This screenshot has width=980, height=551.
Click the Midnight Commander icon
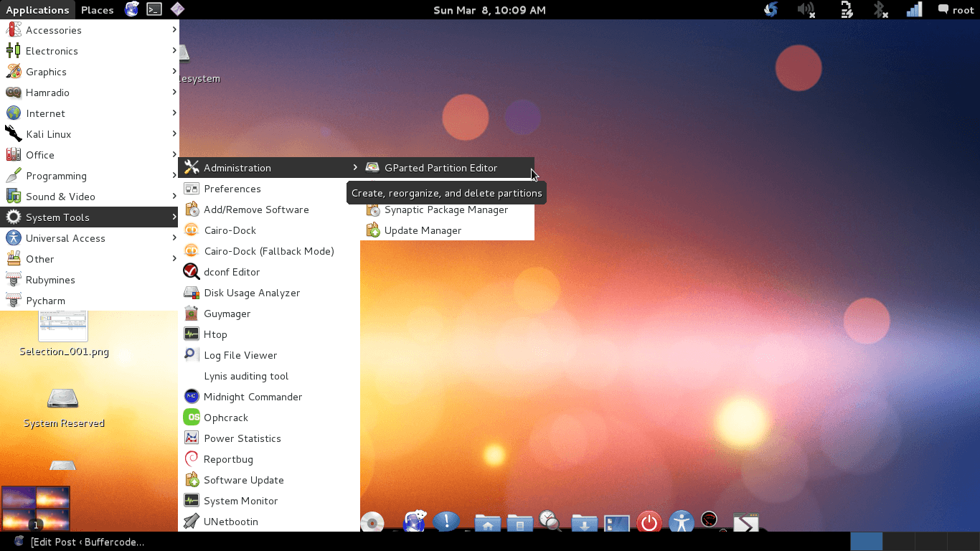[192, 397]
